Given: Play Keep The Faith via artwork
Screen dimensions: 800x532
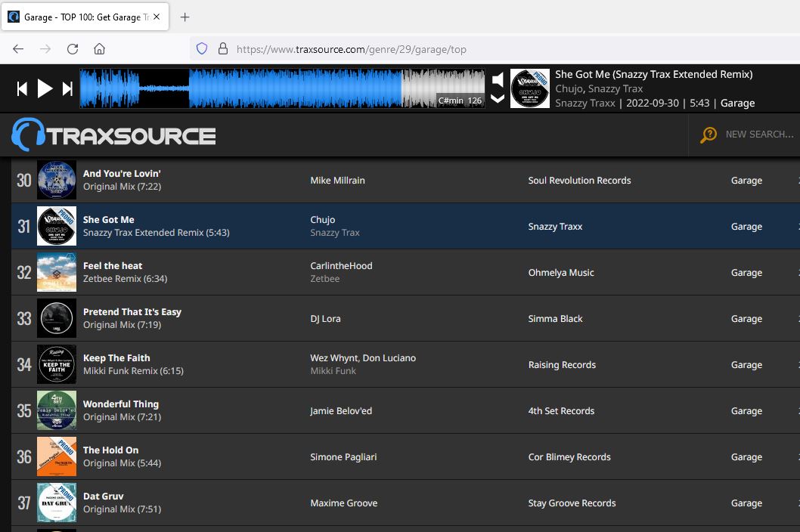Looking at the screenshot, I should [57, 364].
